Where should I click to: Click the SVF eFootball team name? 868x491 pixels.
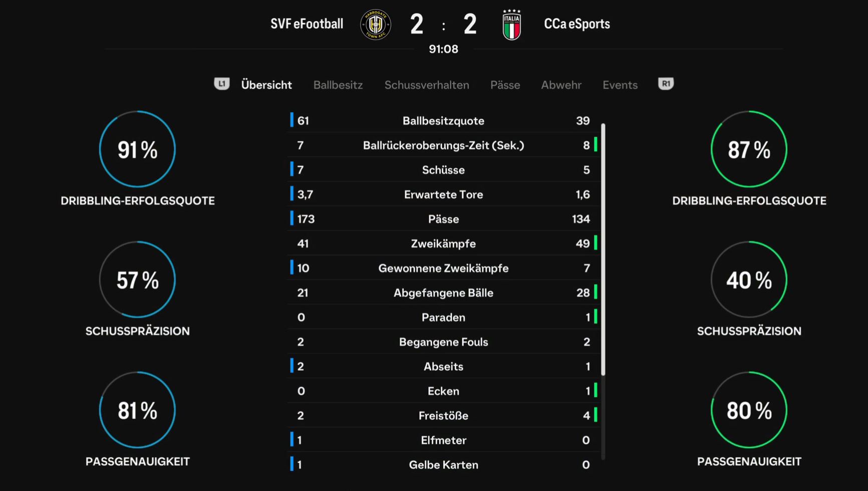pos(307,24)
